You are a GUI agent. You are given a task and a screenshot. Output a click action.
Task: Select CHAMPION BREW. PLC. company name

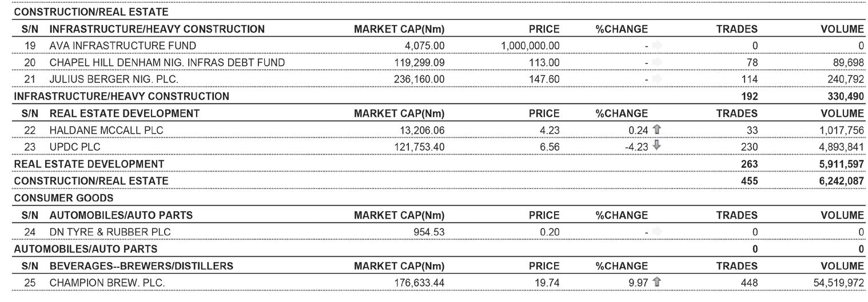pyautogui.click(x=107, y=283)
